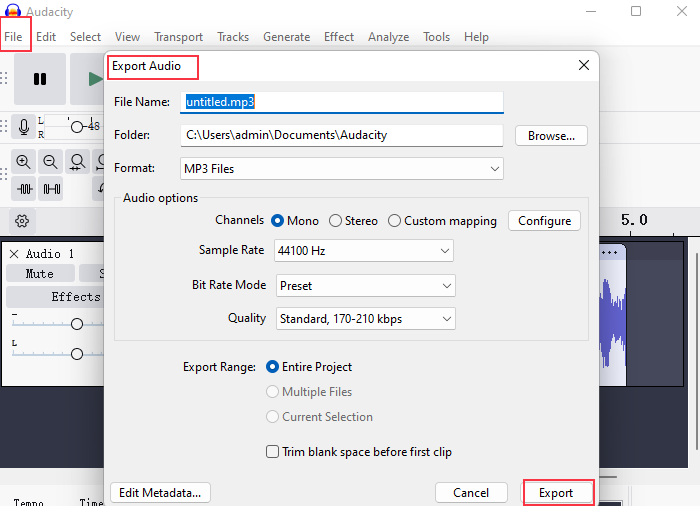Click the Folder path input field
Image resolution: width=700 pixels, height=506 pixels.
(342, 135)
